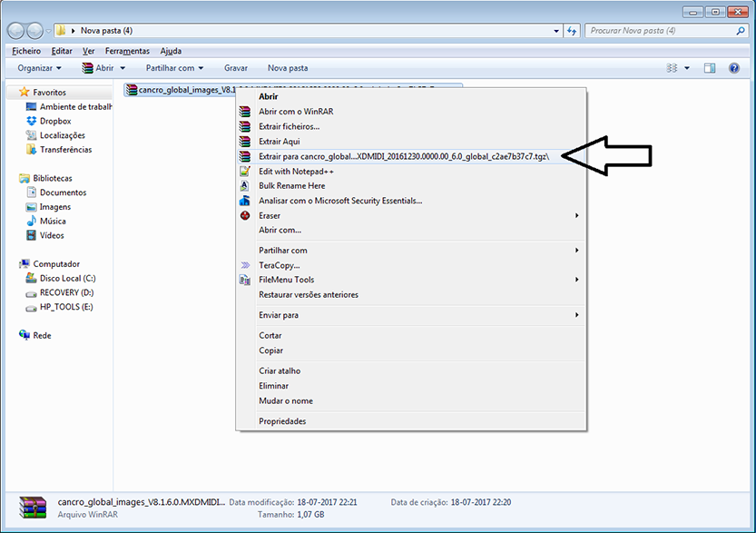
Task: Open the view options dropdown arrow
Action: (687, 68)
